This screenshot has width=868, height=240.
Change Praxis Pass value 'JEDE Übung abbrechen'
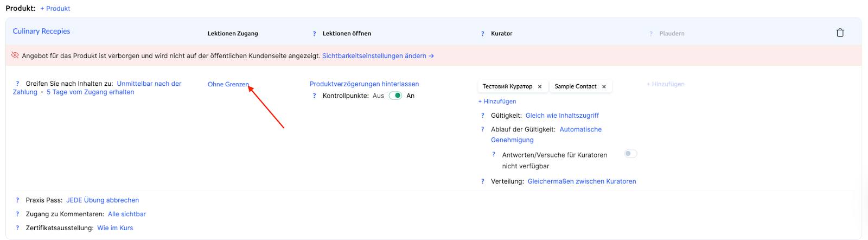pos(103,200)
